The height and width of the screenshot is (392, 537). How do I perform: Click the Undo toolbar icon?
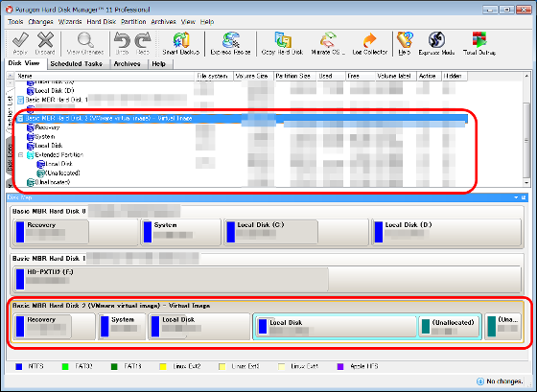[122, 43]
